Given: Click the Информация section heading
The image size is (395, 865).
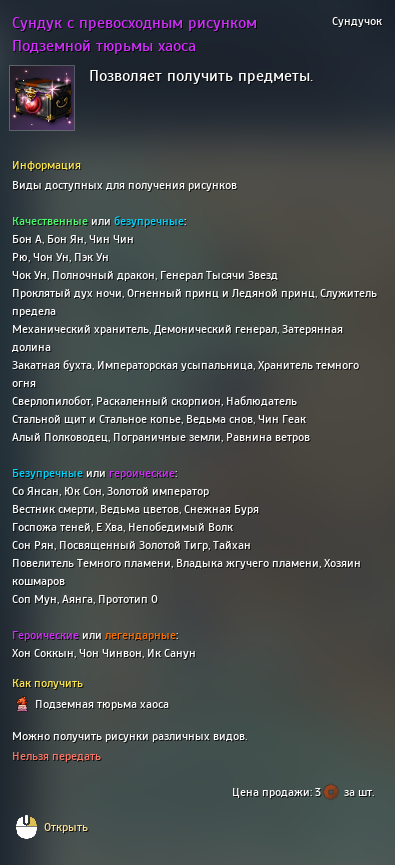Looking at the screenshot, I should point(46,165).
